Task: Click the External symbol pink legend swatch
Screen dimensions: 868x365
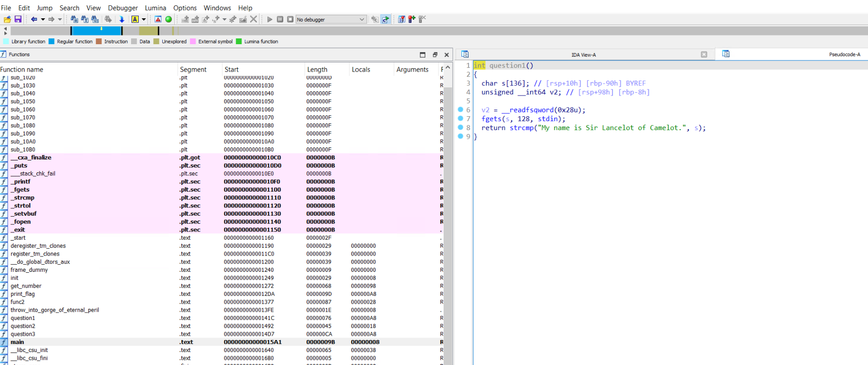Action: click(x=193, y=41)
